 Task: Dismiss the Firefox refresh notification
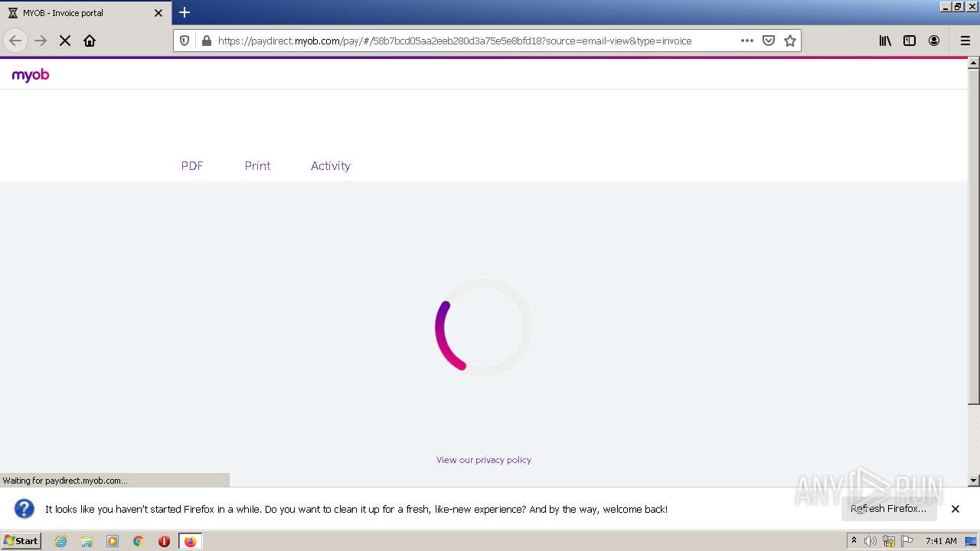tap(955, 509)
